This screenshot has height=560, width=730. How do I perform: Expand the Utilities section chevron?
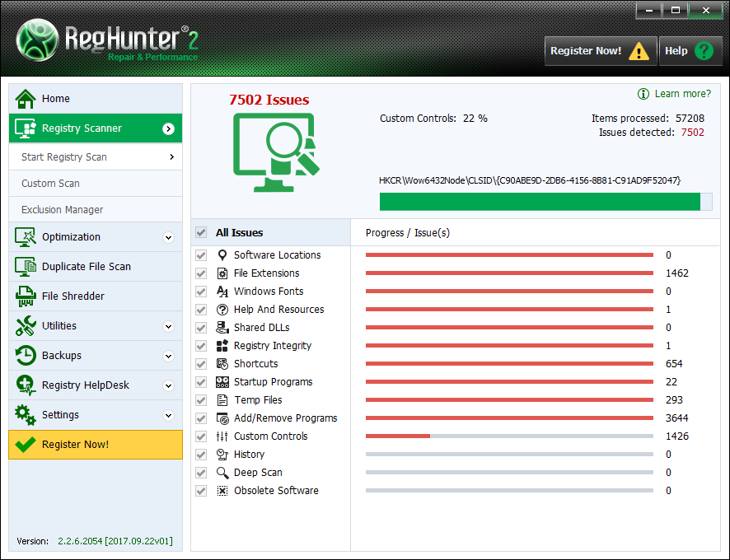pyautogui.click(x=169, y=327)
